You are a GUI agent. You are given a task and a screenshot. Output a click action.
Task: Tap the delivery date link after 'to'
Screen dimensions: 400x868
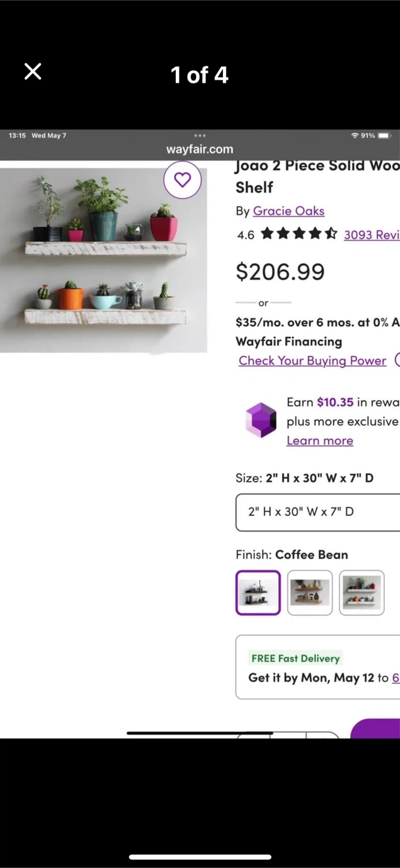click(396, 678)
